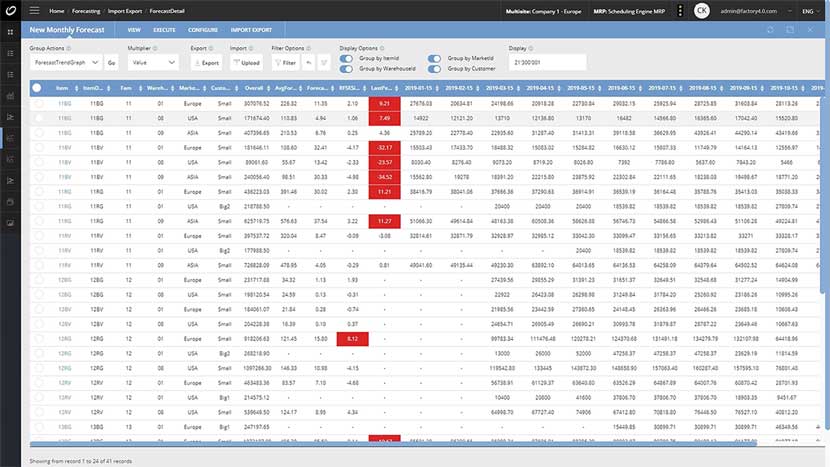This screenshot has height=467, width=830.
Task: Open the bottom image-chart icon in sidebar
Action: tap(10, 223)
